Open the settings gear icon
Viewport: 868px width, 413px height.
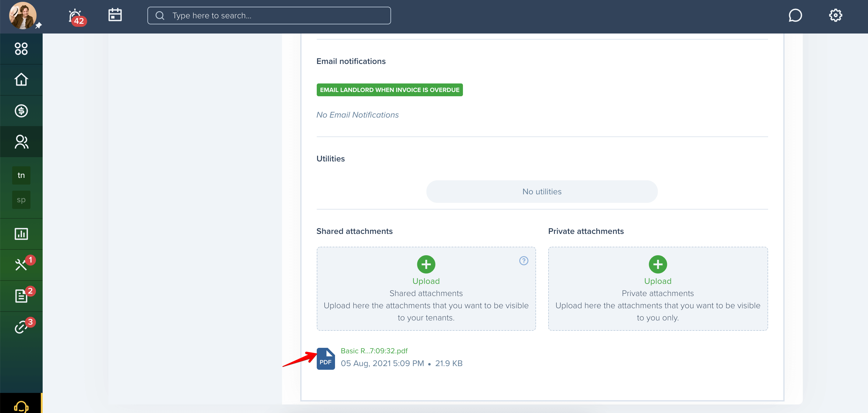point(835,16)
